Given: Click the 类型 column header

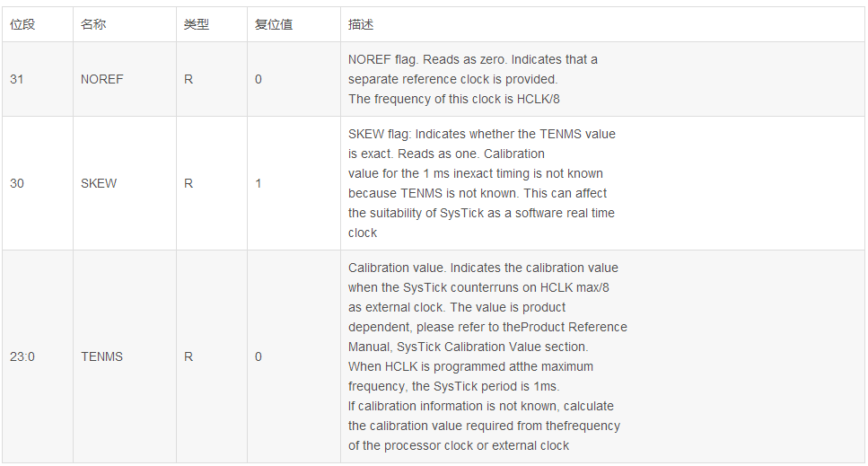Looking at the screenshot, I should [197, 25].
